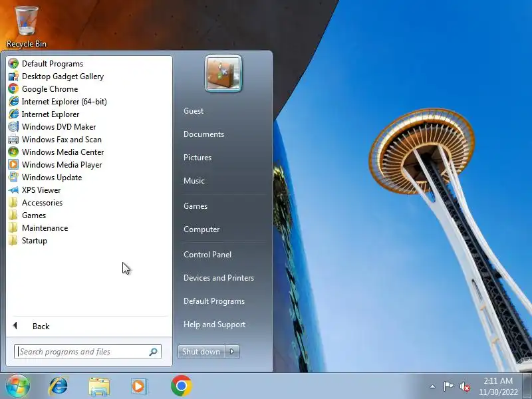
Task: Click the Show desktop strip beside the clock
Action: tap(527, 386)
